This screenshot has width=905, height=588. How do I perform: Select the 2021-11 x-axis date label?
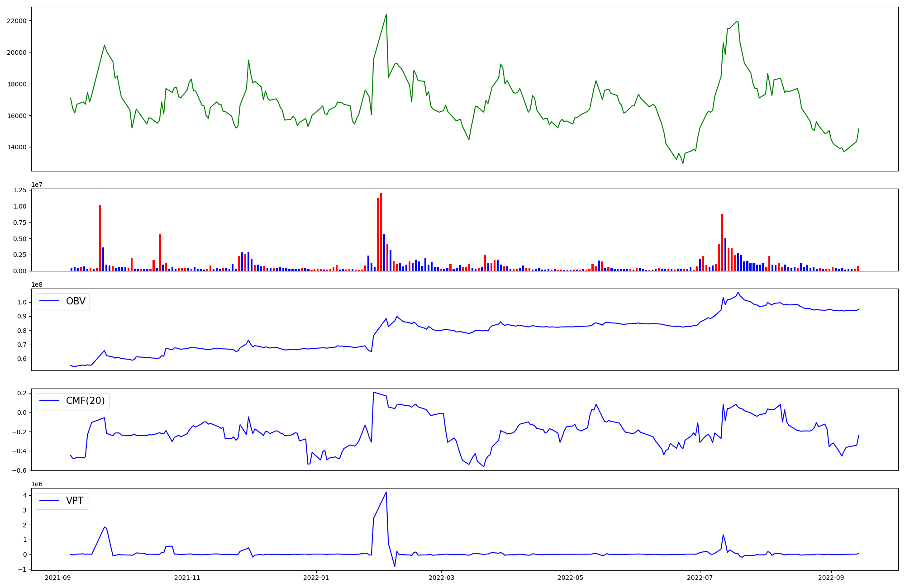(187, 578)
